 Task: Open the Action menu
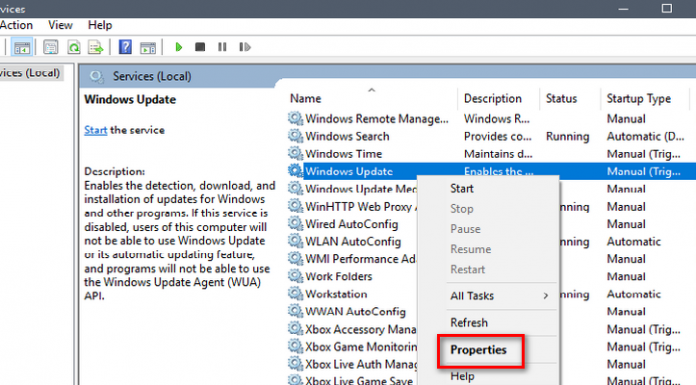coord(16,25)
